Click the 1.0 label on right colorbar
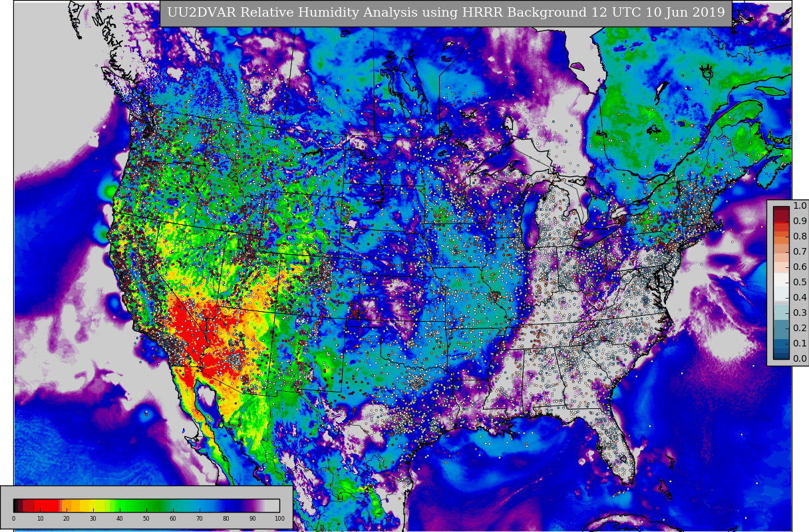This screenshot has width=809, height=532. pyautogui.click(x=800, y=206)
